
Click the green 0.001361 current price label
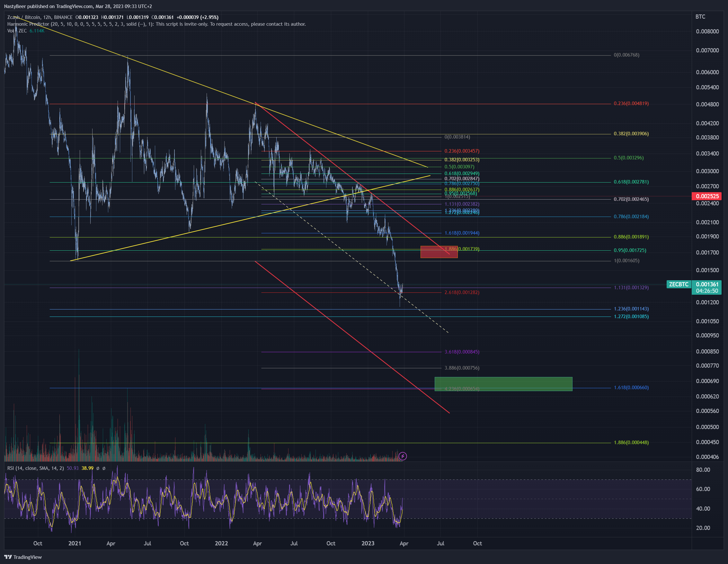click(707, 284)
